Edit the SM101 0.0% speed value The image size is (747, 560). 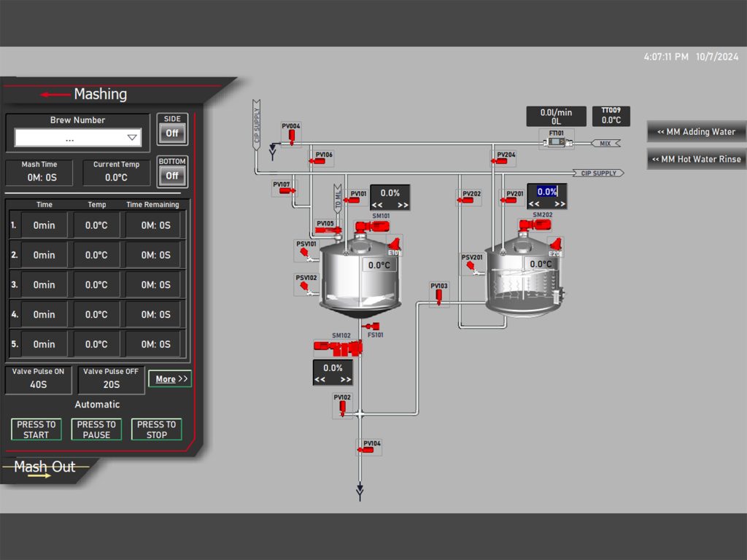390,192
